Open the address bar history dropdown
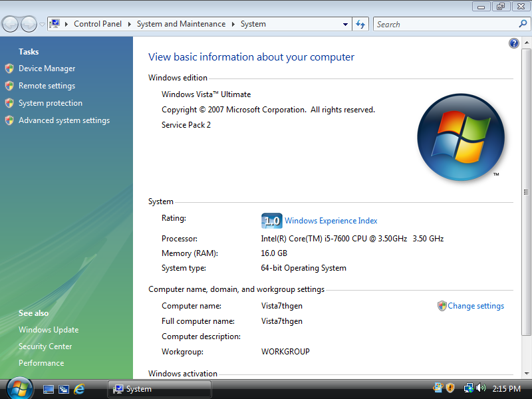 point(345,25)
